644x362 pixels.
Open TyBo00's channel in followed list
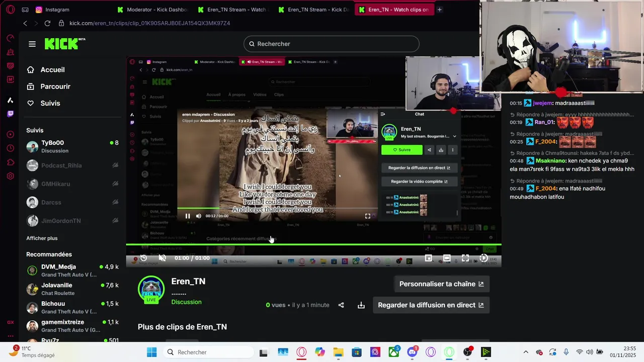(72, 146)
